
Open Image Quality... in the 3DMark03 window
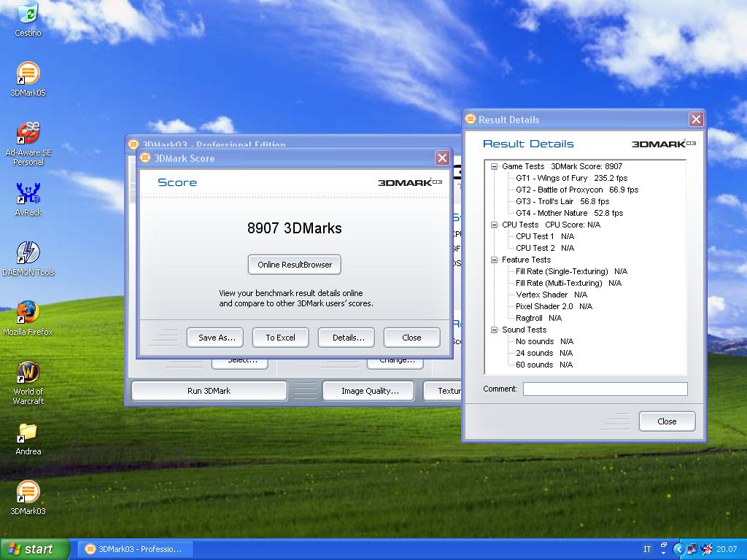(368, 391)
